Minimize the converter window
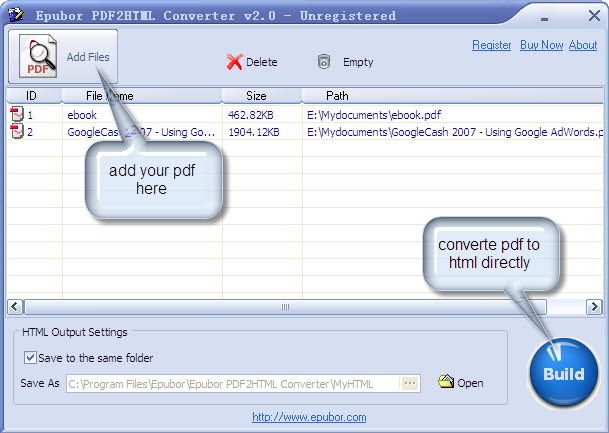609x433 pixels. click(544, 19)
